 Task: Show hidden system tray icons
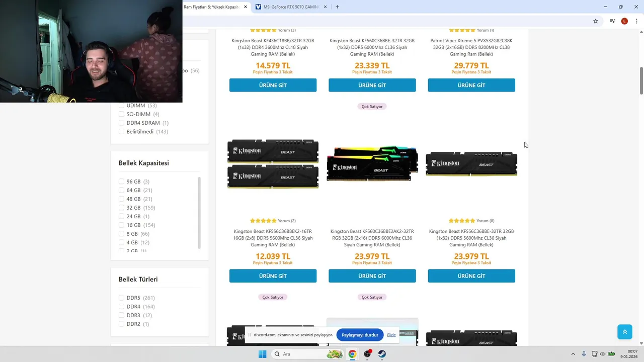pos(573,354)
